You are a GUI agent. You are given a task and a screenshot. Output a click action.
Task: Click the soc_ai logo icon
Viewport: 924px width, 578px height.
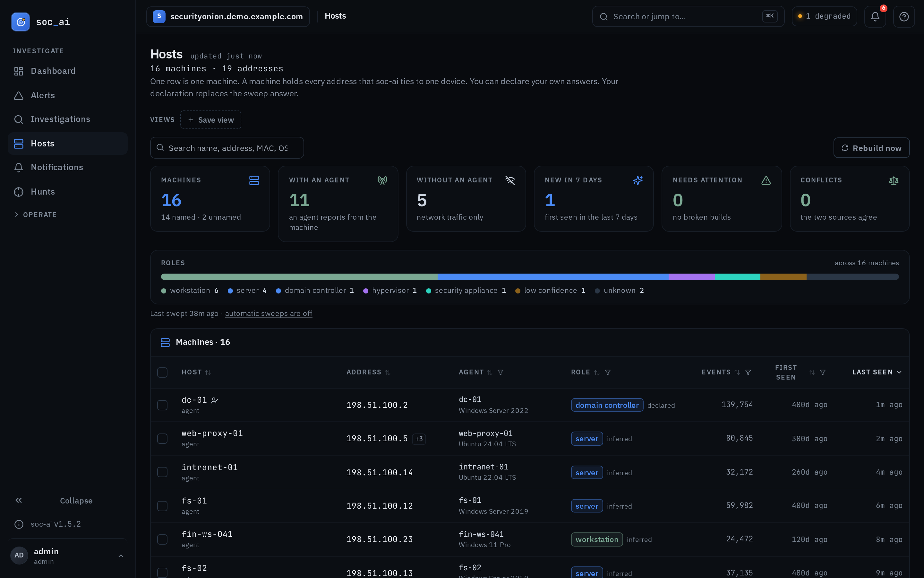(21, 22)
